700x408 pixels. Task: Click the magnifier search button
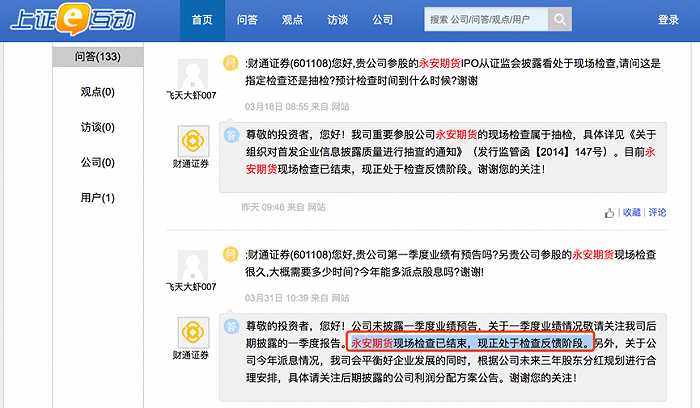560,19
